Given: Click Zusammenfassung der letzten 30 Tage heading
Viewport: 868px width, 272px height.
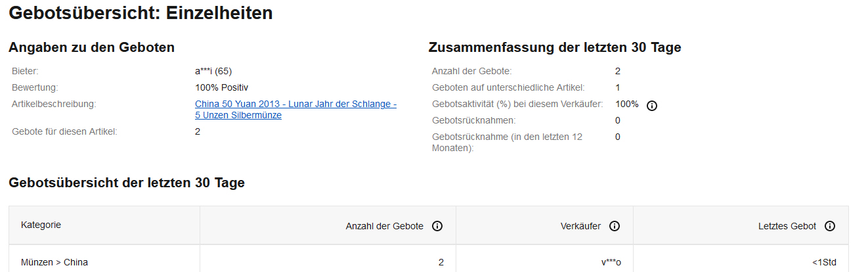Looking at the screenshot, I should (555, 47).
